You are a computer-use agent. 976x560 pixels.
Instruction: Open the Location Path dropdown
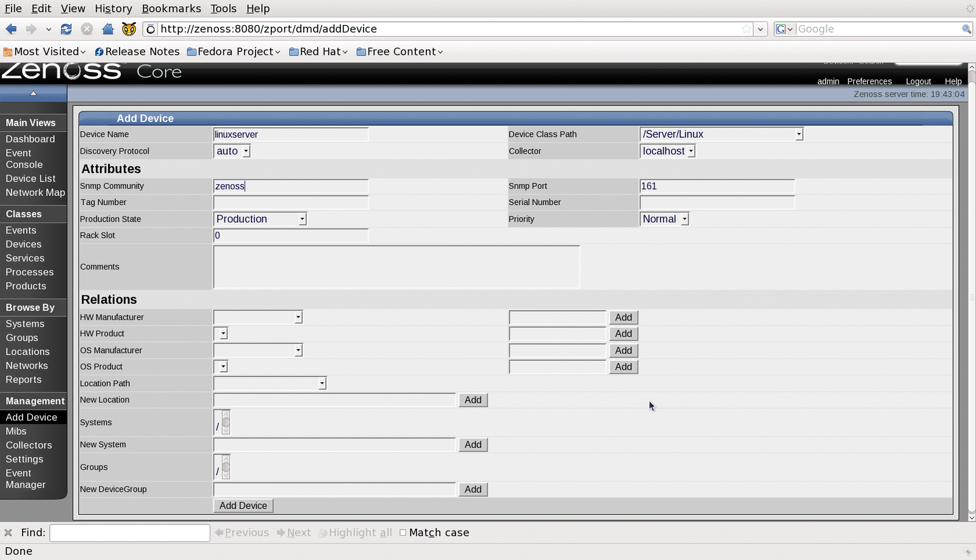tap(270, 383)
